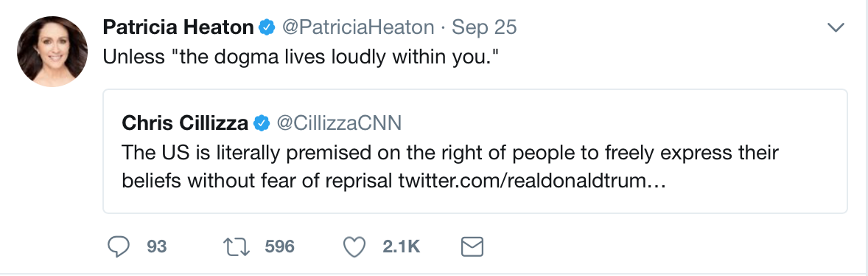Viewport: 868px width, 276px height.
Task: Retweet using the retweet arrows icon
Action: pos(237,246)
